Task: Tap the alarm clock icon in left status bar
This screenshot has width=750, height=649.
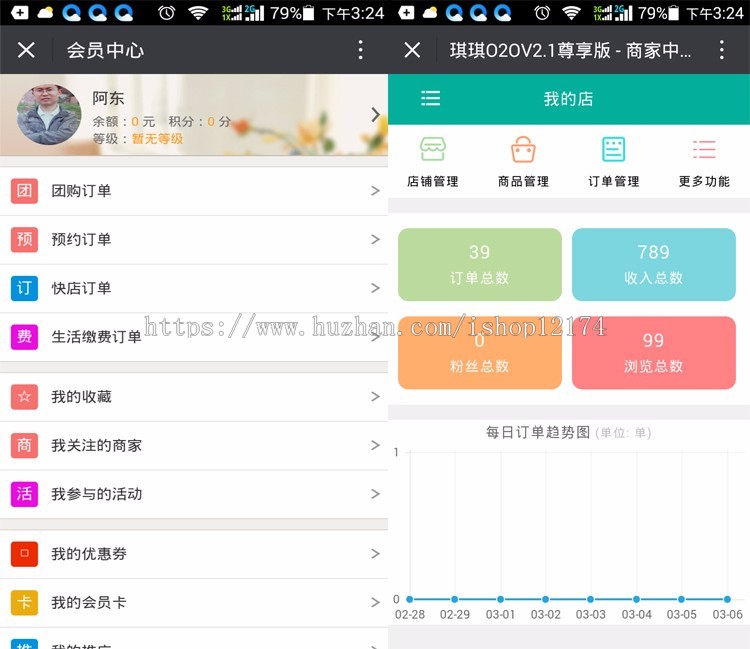Action: 166,13
